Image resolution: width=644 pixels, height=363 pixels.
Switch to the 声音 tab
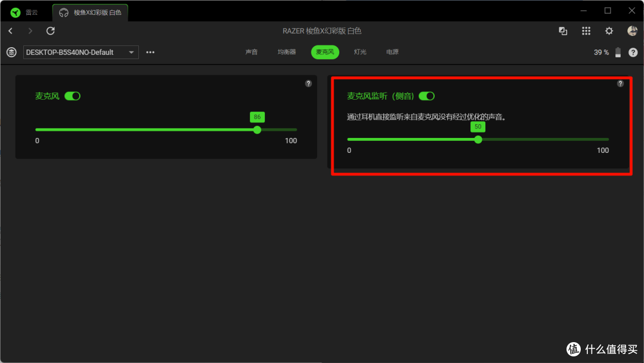252,52
